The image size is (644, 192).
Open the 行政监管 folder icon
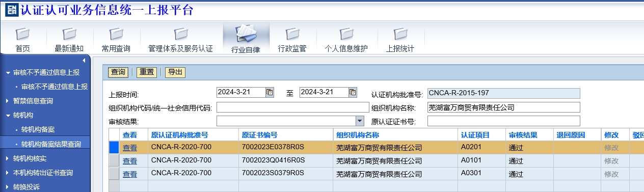tap(292, 34)
